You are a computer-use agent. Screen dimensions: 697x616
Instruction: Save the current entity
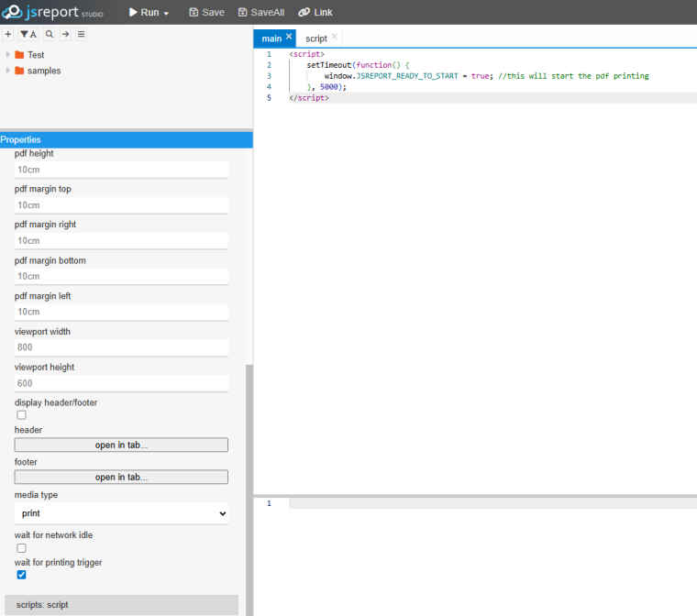point(206,13)
